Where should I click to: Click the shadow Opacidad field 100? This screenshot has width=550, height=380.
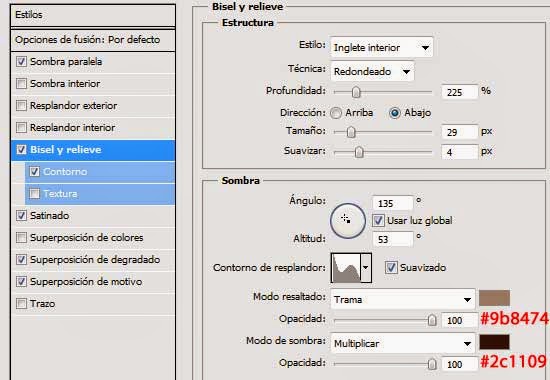(459, 365)
